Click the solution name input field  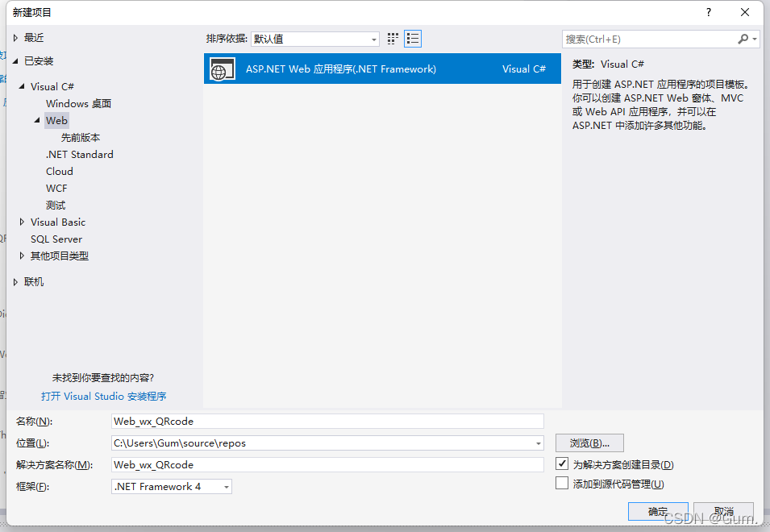pyautogui.click(x=327, y=465)
